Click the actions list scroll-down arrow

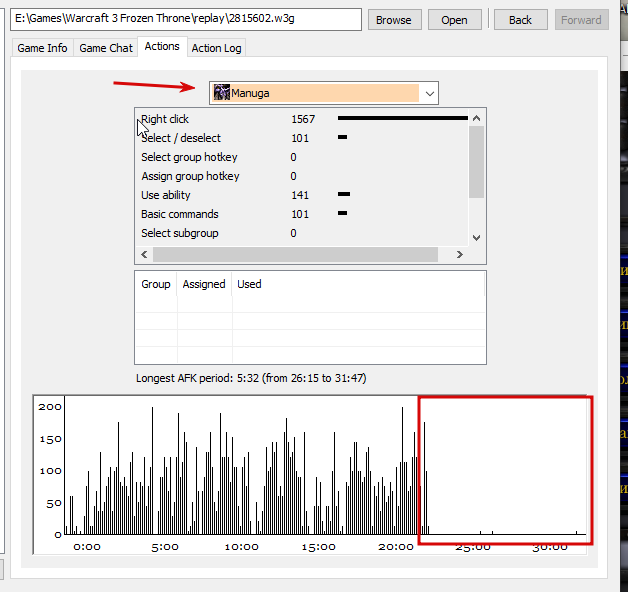pyautogui.click(x=476, y=238)
